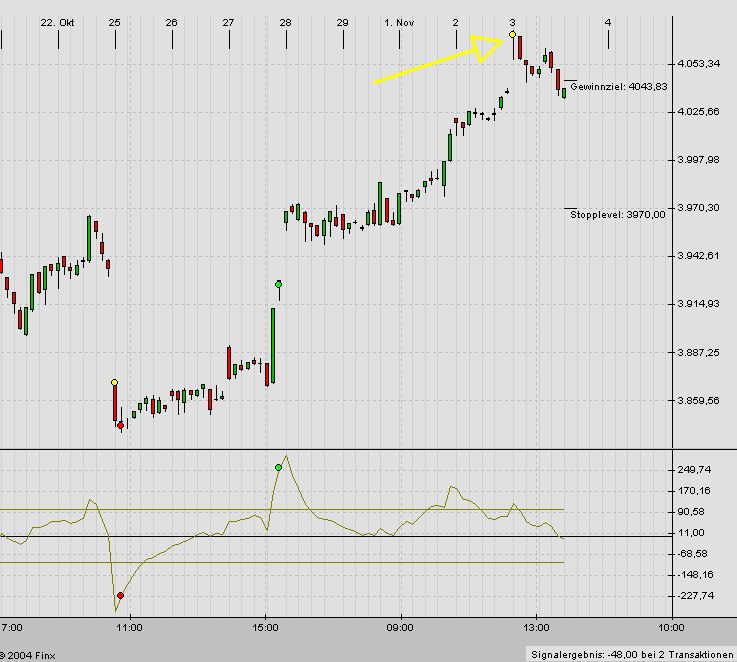The image size is (737, 662).
Task: Click the green dot on the indicator curve
Action: 279,467
